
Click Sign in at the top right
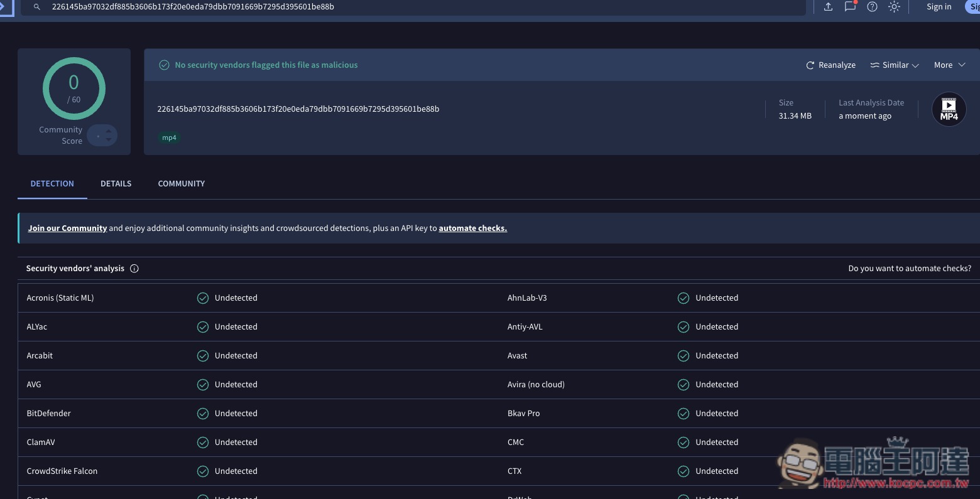[939, 7]
